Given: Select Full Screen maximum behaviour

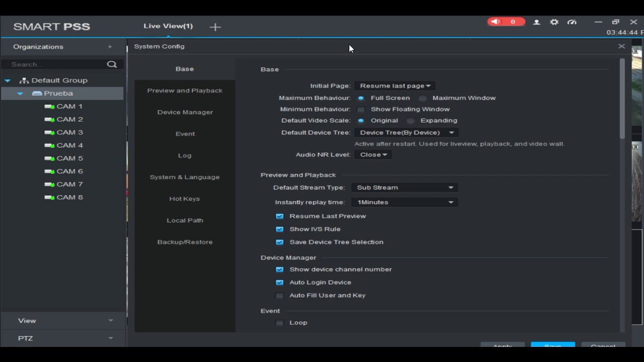Looking at the screenshot, I should click(361, 98).
